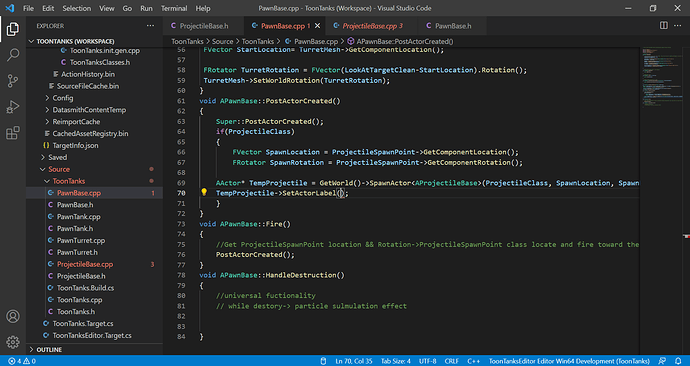Click the errors and warnings status indicator
Viewport: 690px width, 366px height.
click(22, 361)
